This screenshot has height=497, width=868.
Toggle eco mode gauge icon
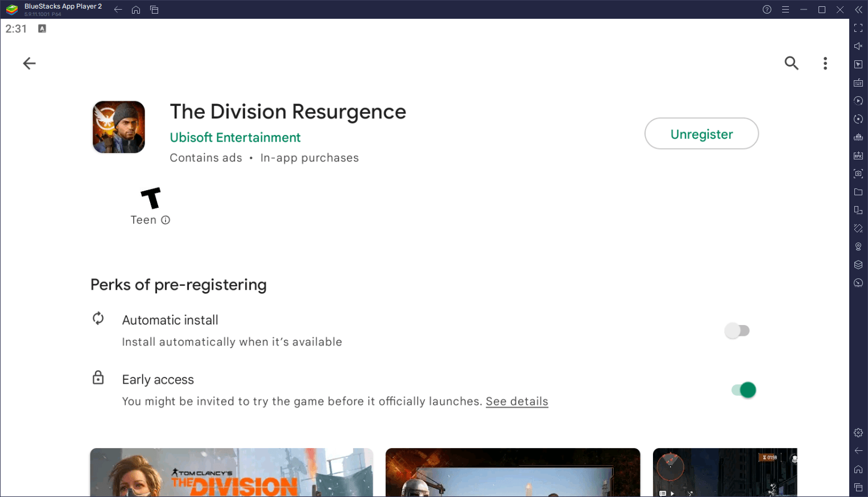858,283
